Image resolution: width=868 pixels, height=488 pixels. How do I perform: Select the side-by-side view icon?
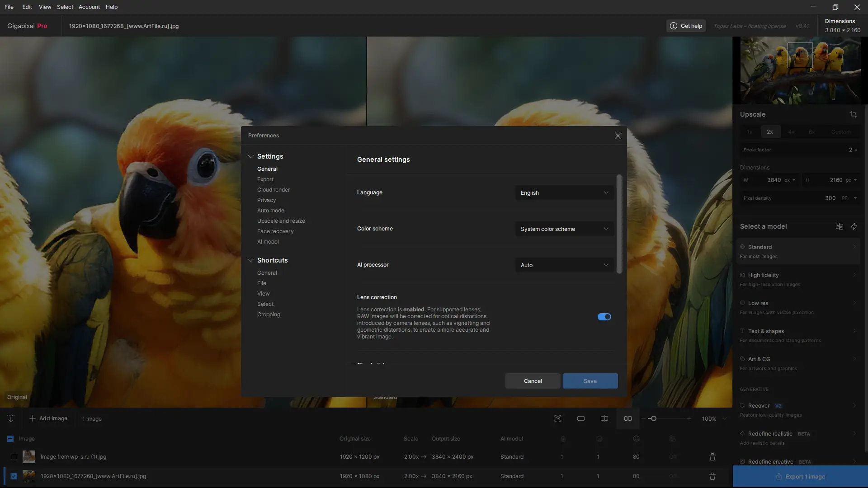click(628, 418)
